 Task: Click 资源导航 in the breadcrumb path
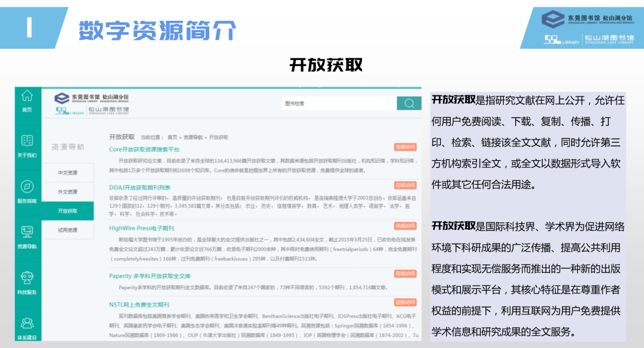click(193, 137)
